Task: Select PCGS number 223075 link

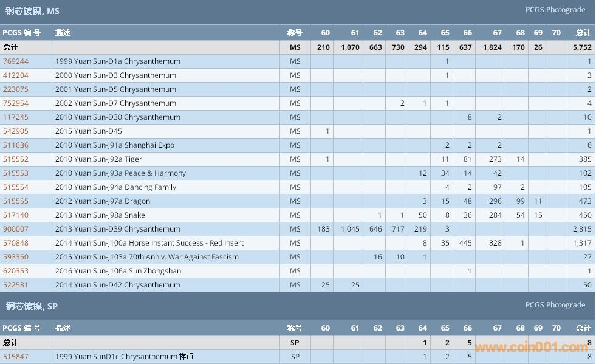Action: click(16, 89)
